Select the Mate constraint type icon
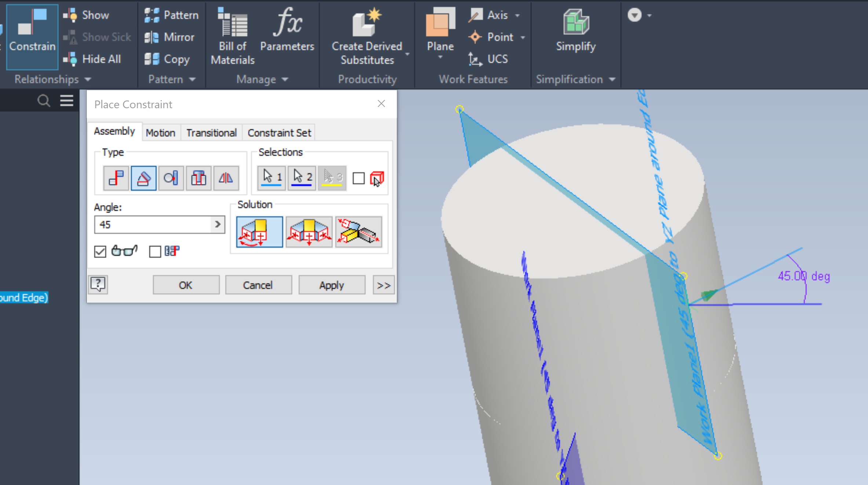The image size is (868, 485). pyautogui.click(x=116, y=178)
